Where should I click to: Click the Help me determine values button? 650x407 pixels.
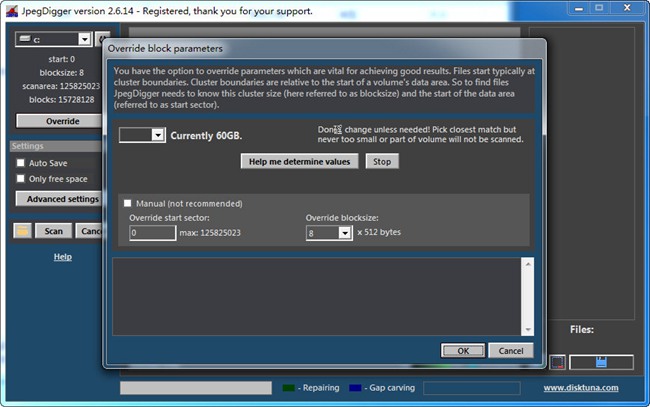pyautogui.click(x=299, y=161)
